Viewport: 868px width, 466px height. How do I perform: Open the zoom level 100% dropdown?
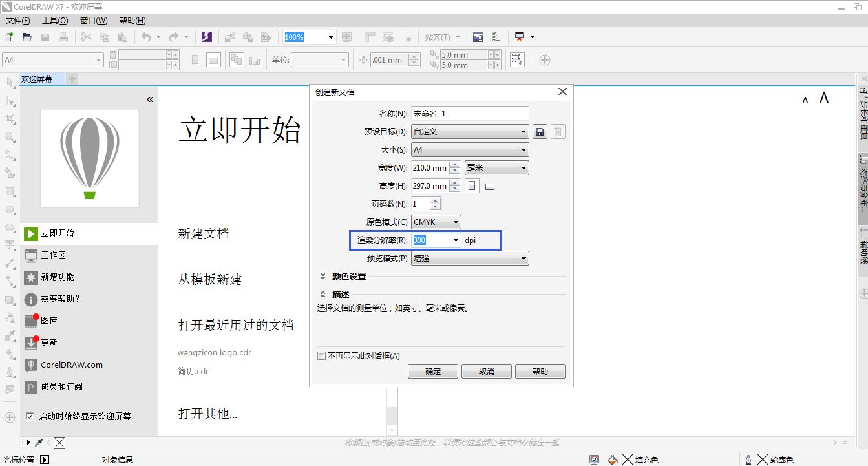332,37
